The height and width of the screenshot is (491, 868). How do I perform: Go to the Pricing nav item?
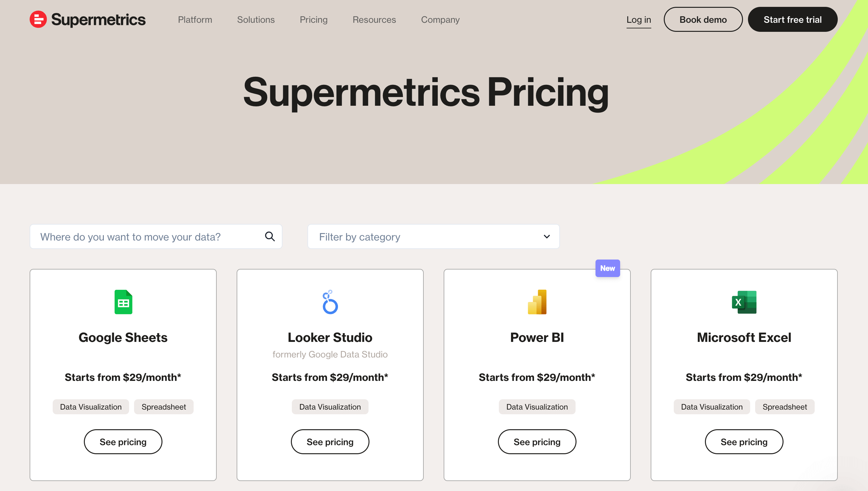[x=313, y=20]
